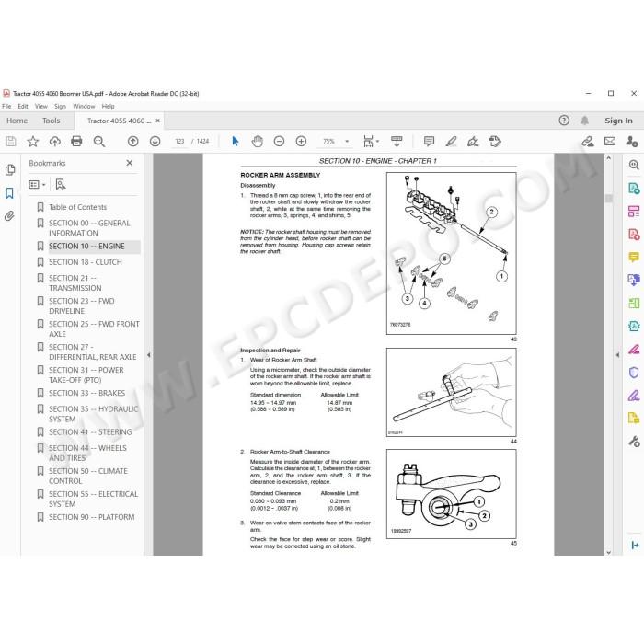Screen dimensions: 644x644
Task: Open the Find text magnifier
Action: [x=99, y=142]
